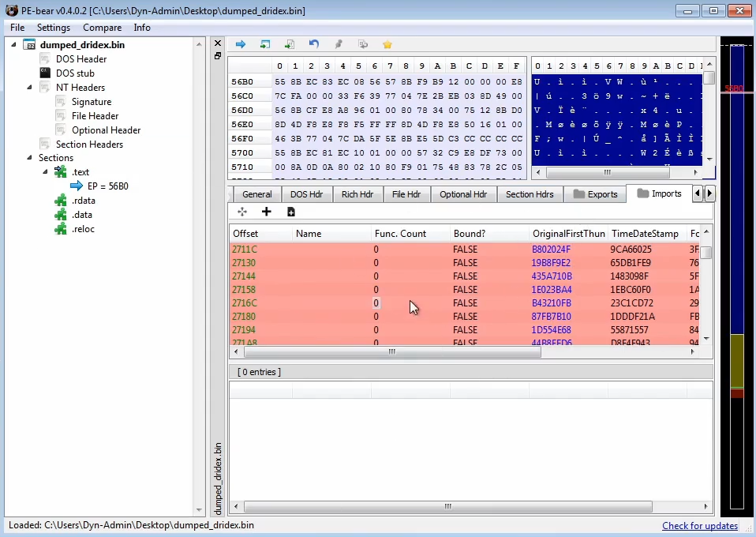Click the float-panel icon below the hex view's X
Screen dimensions: 756x537
click(218, 56)
